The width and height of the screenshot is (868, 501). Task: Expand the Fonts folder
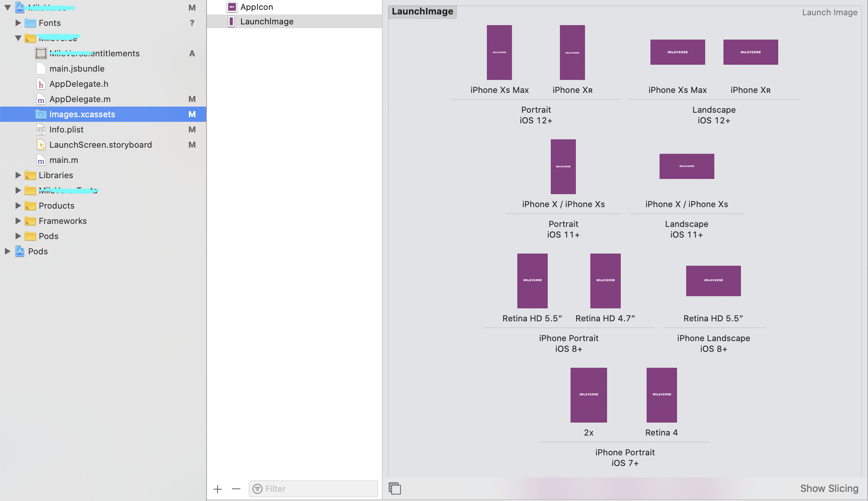(18, 23)
